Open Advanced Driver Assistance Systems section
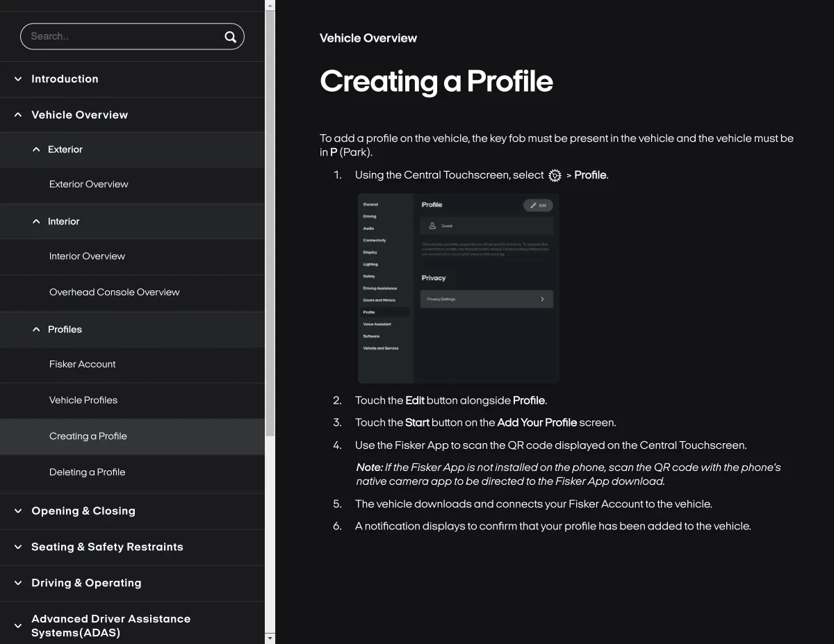The image size is (834, 644). click(x=111, y=626)
